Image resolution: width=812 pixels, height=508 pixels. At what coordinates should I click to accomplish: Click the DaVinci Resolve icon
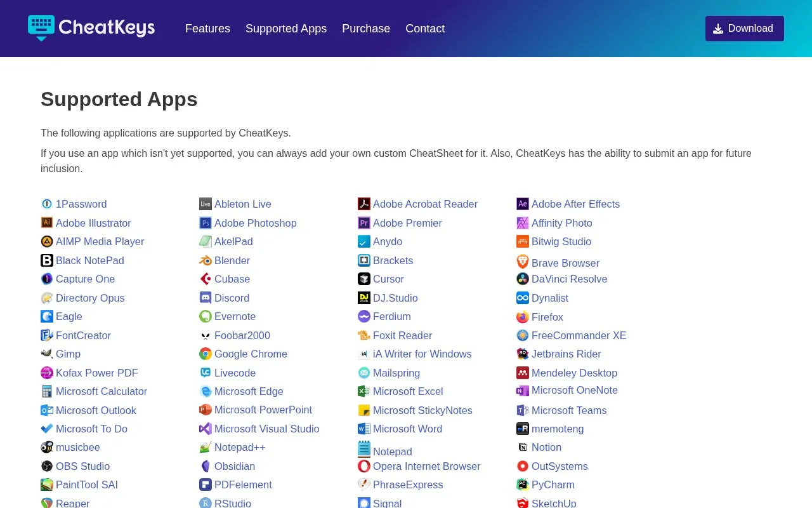[x=523, y=279]
